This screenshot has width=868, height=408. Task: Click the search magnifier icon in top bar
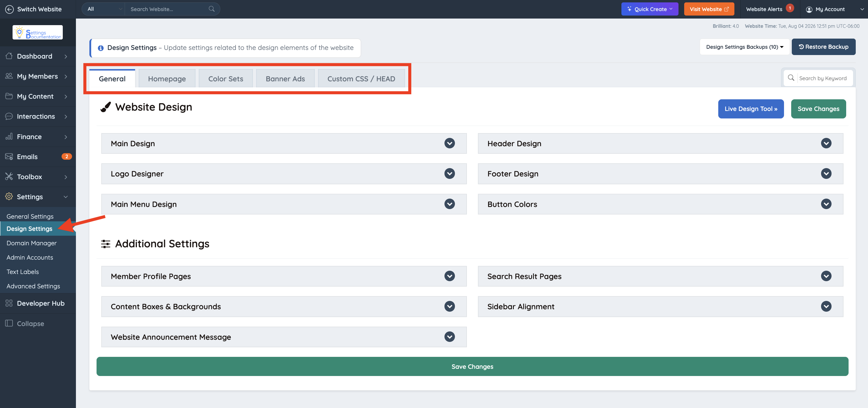tap(212, 9)
